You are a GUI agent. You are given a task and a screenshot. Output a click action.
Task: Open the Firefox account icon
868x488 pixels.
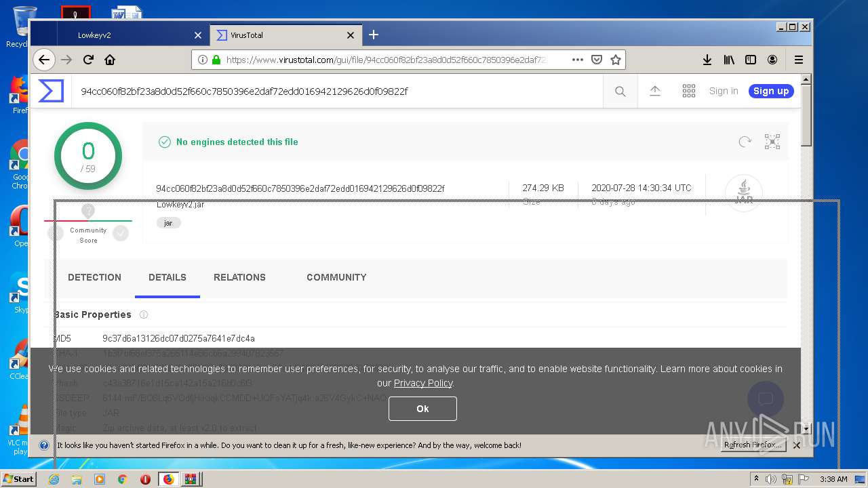tap(772, 60)
